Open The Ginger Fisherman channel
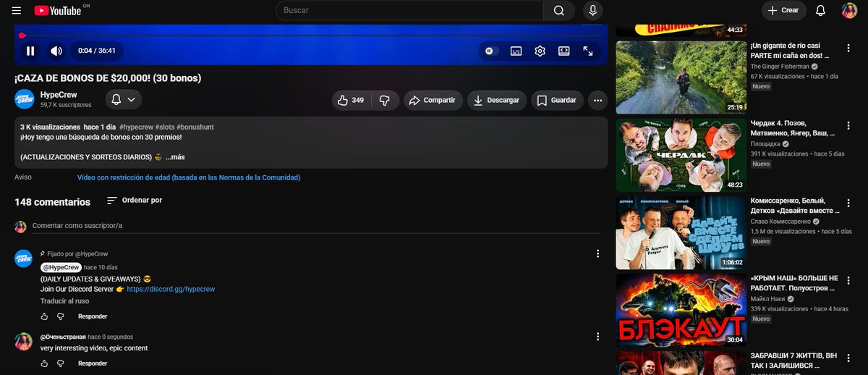This screenshot has height=375, width=868. 782,66
